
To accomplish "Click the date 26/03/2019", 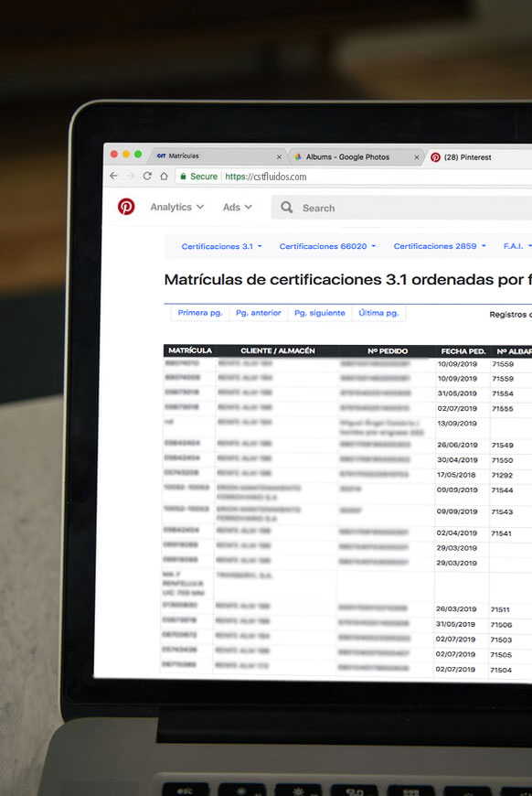I will pyautogui.click(x=456, y=609).
